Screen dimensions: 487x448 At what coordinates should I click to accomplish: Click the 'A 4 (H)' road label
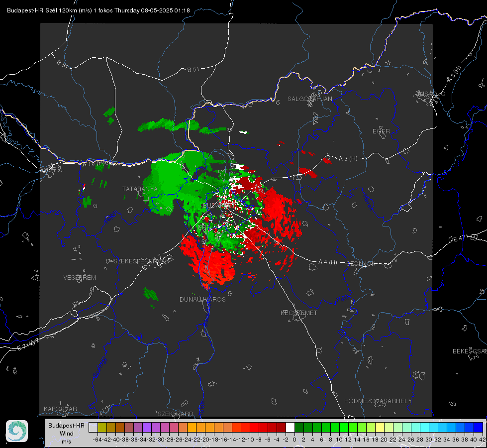click(x=328, y=262)
